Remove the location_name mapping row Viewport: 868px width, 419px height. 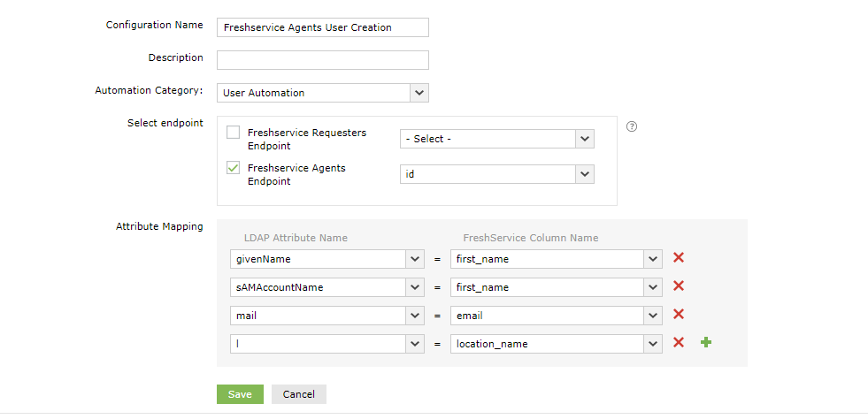click(x=679, y=343)
